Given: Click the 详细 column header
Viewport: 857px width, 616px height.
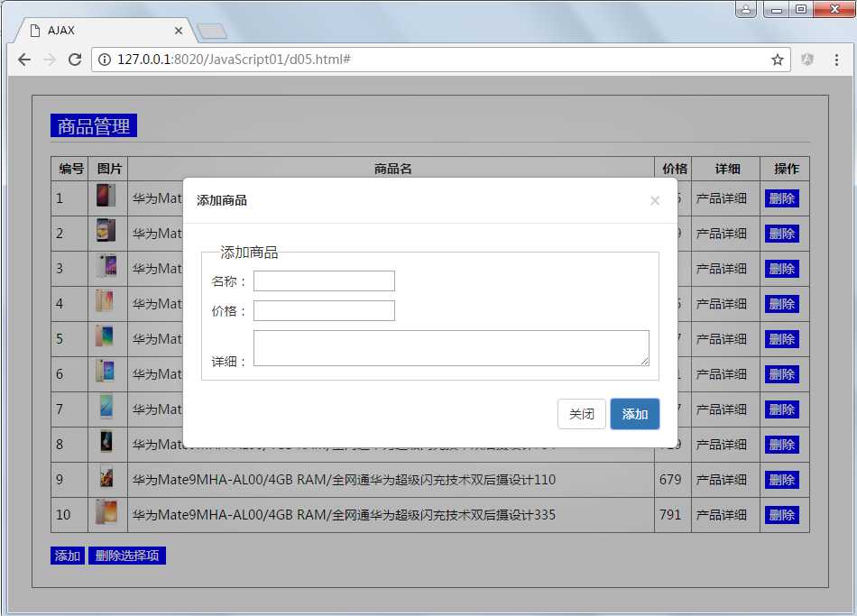Looking at the screenshot, I should coord(727,169).
